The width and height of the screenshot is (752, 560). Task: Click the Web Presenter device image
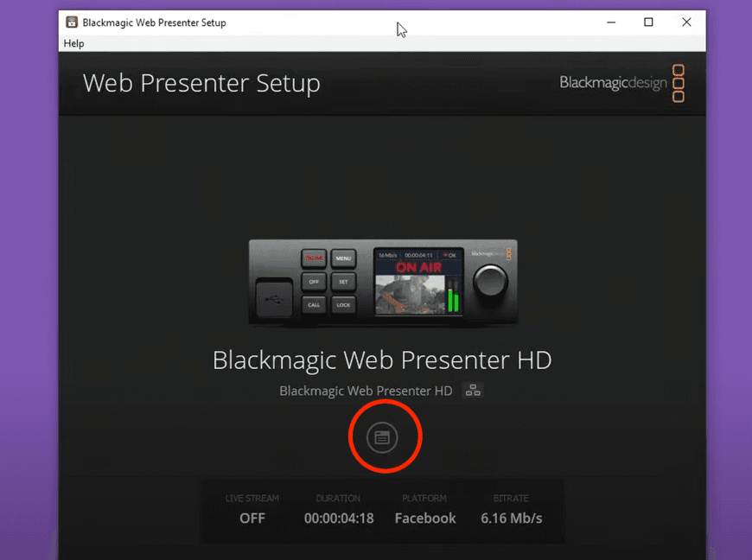coord(383,283)
